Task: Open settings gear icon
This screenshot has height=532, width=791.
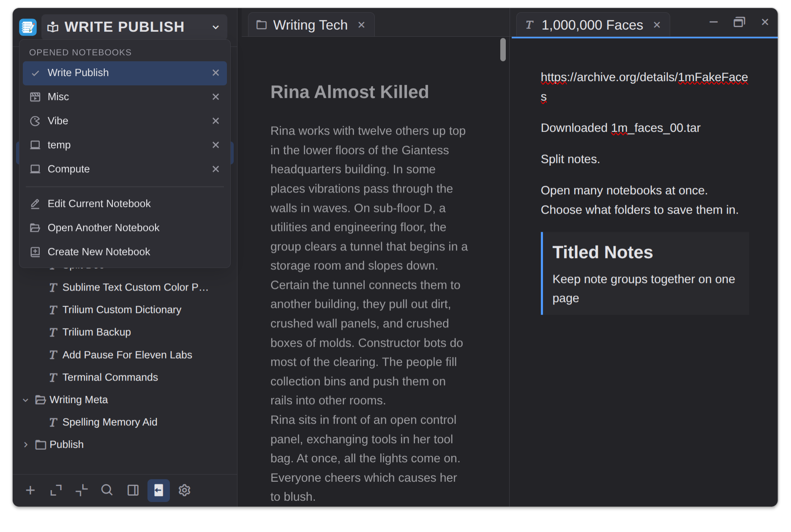Action: coord(184,491)
